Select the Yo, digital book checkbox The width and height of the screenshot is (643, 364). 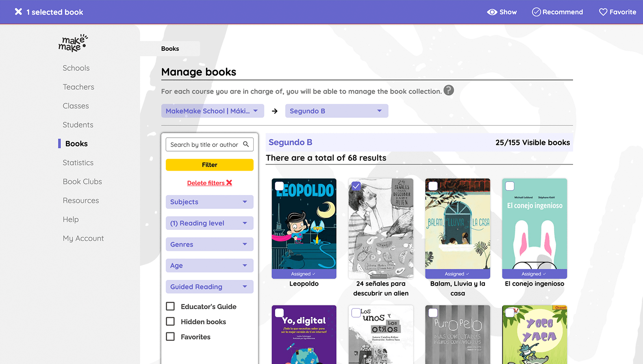pyautogui.click(x=279, y=313)
